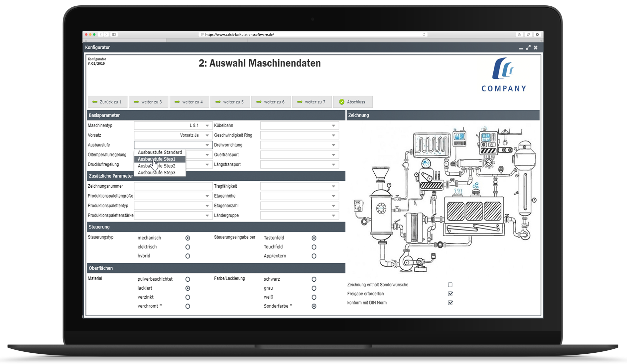Screen dimensions: 627x364
Task: Expand the Konfigurator panel to fullscreen
Action: tap(528, 47)
